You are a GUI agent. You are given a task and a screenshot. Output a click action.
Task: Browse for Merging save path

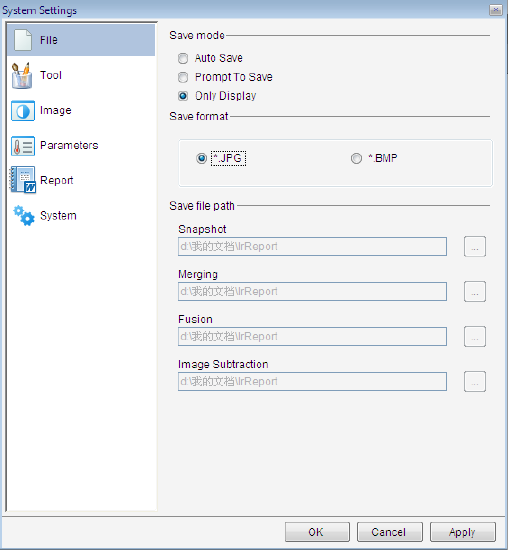(x=475, y=291)
